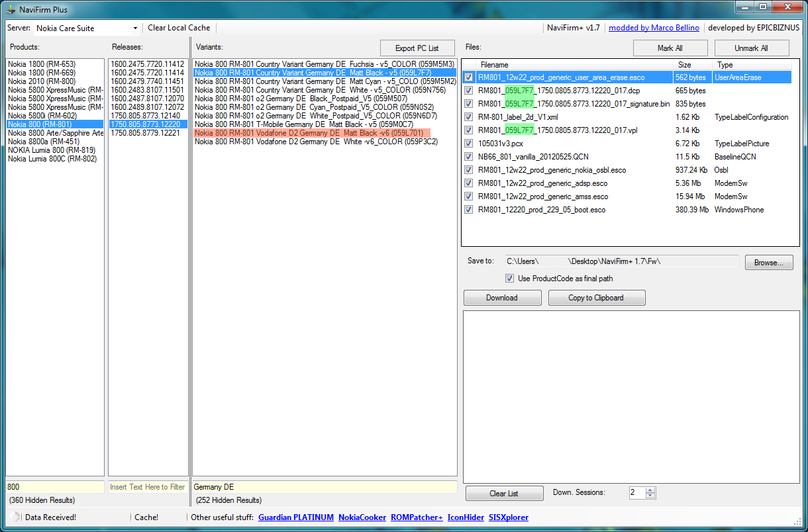
Task: Select product Nokia Lumia 800C (RM-802)
Action: (55, 159)
